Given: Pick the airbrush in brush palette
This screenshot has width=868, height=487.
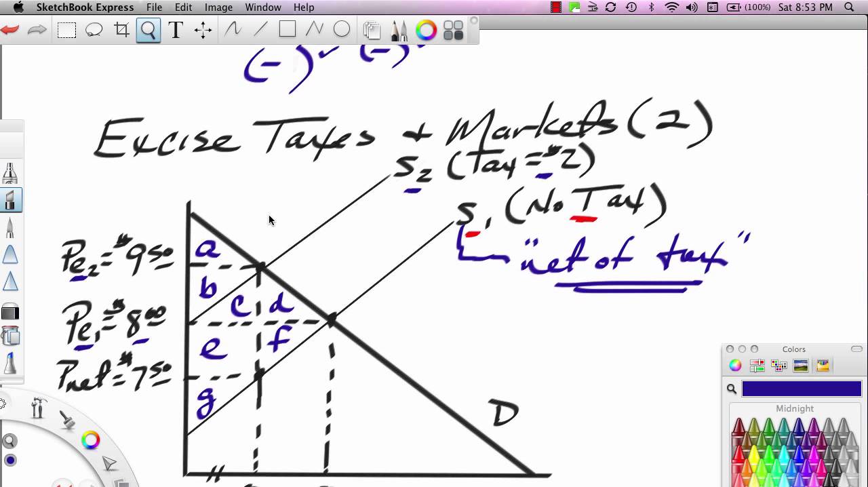Looking at the screenshot, I should [x=10, y=172].
